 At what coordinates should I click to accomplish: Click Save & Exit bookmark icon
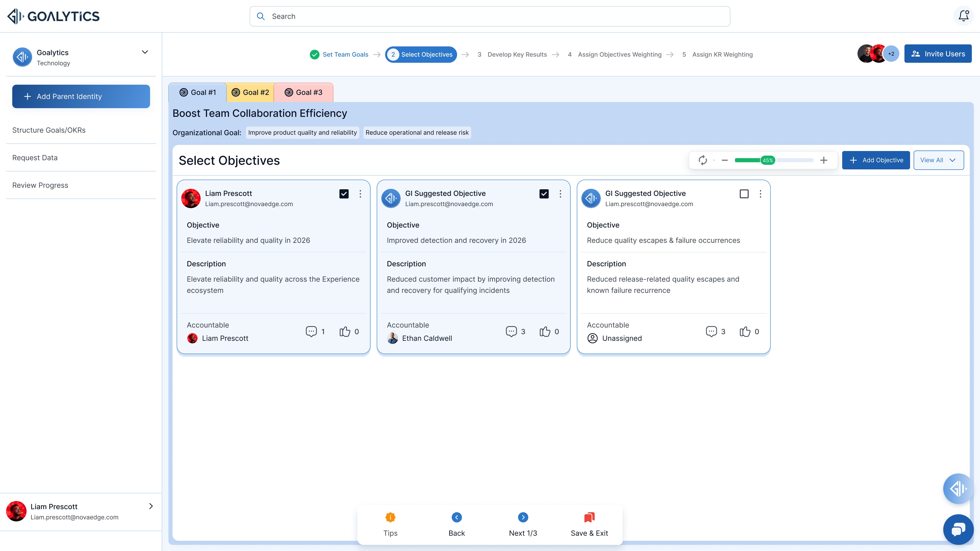589,517
